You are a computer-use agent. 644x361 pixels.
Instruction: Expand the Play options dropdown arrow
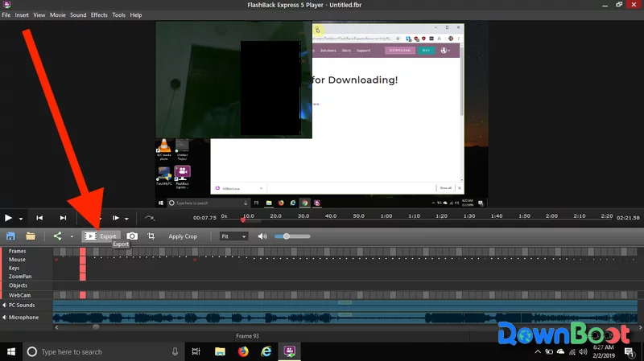[x=21, y=219]
